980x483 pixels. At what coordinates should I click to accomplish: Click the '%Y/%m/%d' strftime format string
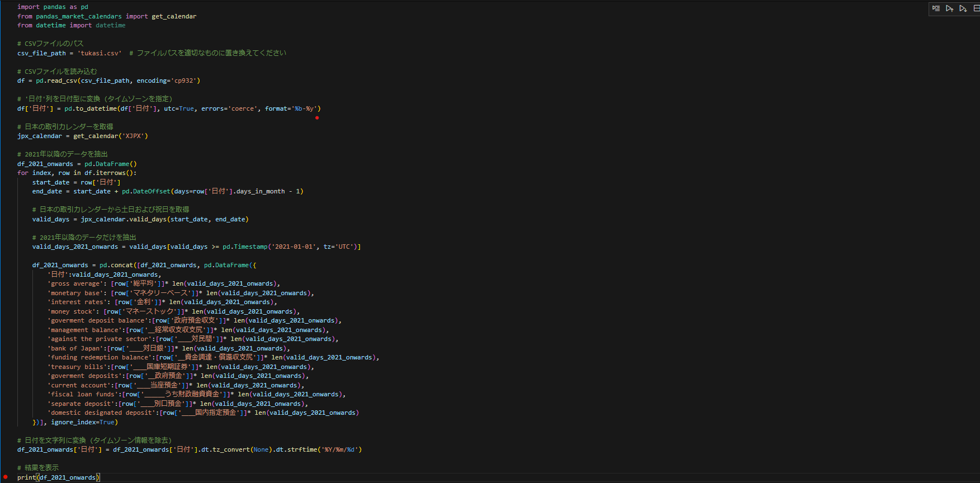coord(340,450)
